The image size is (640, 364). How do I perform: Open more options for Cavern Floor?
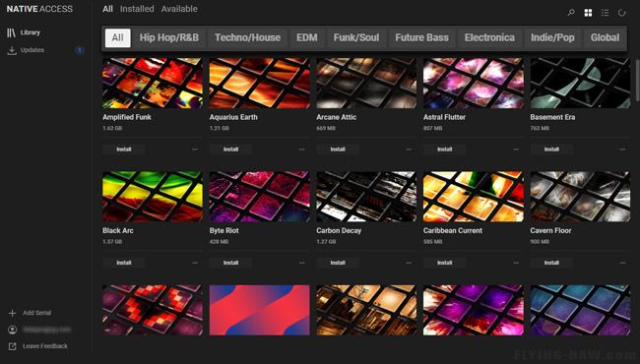point(622,263)
